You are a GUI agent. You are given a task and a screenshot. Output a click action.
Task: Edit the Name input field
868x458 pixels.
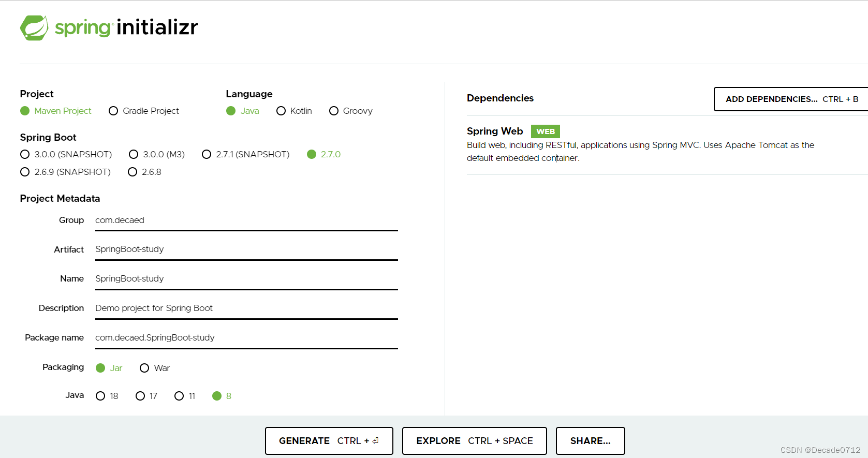[x=246, y=279]
